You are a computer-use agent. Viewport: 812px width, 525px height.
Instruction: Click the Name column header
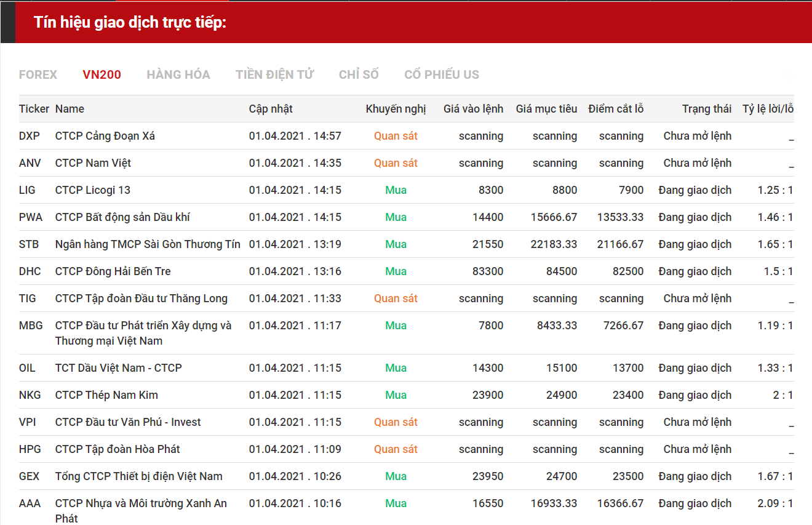coord(70,109)
